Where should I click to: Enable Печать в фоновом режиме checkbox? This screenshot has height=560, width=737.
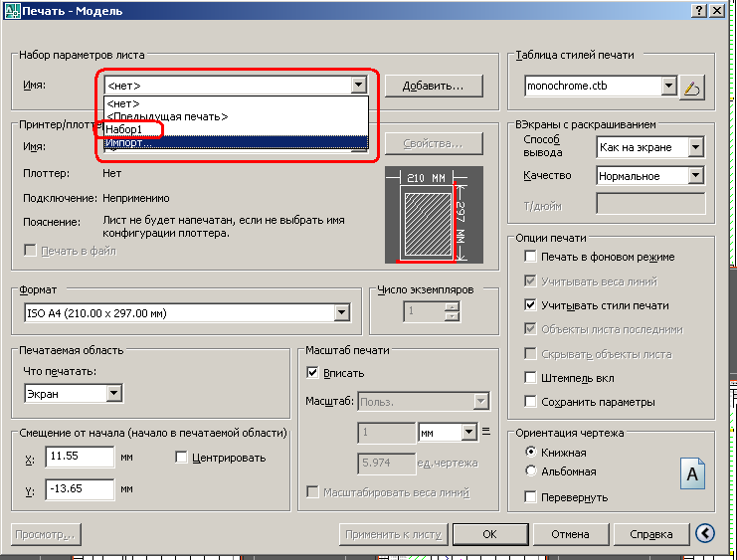tap(530, 257)
